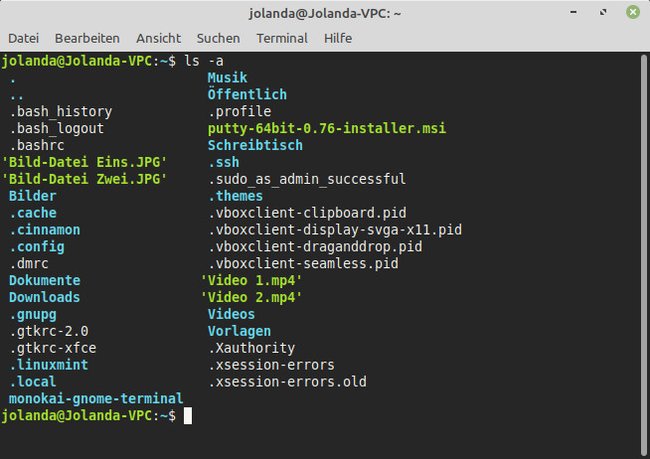Click the .cache directory name
Screen dimensions: 650x459
pyautogui.click(x=33, y=213)
